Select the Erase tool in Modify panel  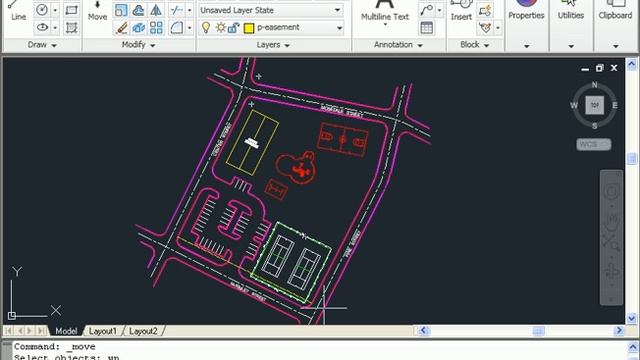pos(121,27)
